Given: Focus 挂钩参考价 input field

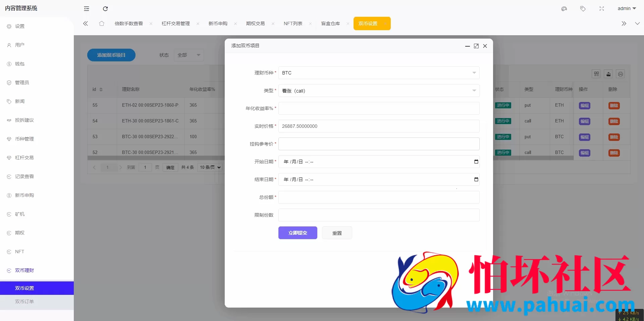Looking at the screenshot, I should pos(379,144).
